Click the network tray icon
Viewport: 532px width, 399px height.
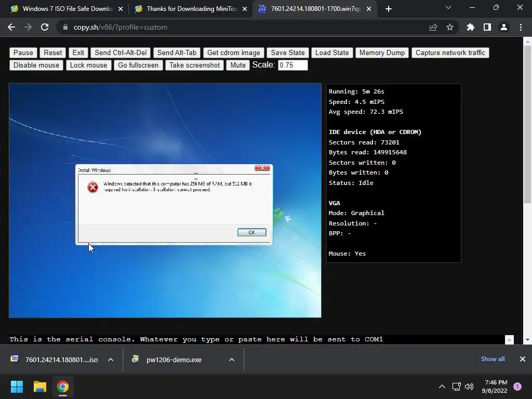pyautogui.click(x=456, y=387)
